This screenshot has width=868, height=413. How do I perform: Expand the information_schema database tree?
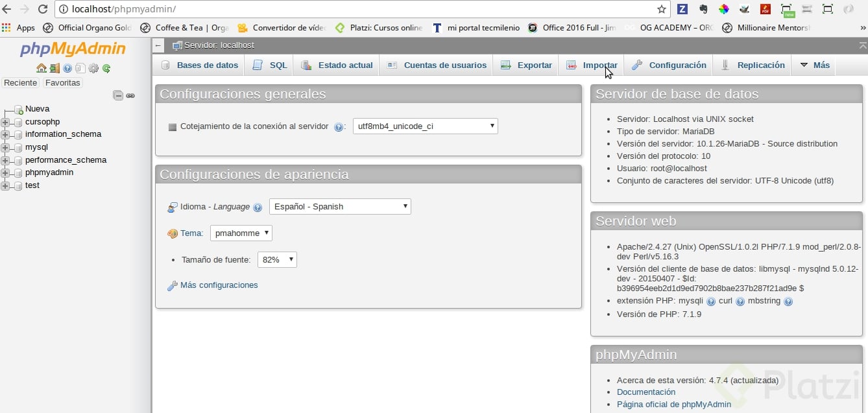pyautogui.click(x=5, y=135)
